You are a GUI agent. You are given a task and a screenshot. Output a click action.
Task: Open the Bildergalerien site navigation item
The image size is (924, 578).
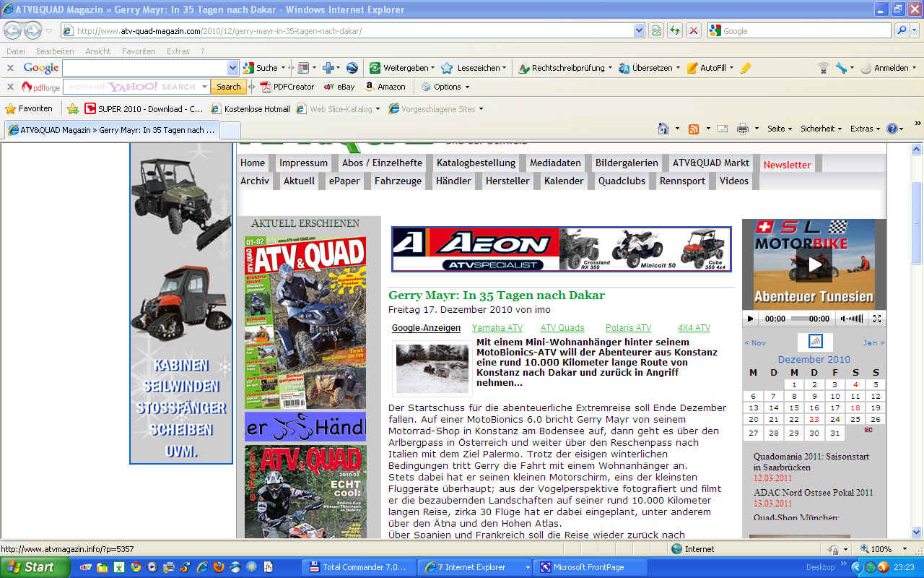627,163
